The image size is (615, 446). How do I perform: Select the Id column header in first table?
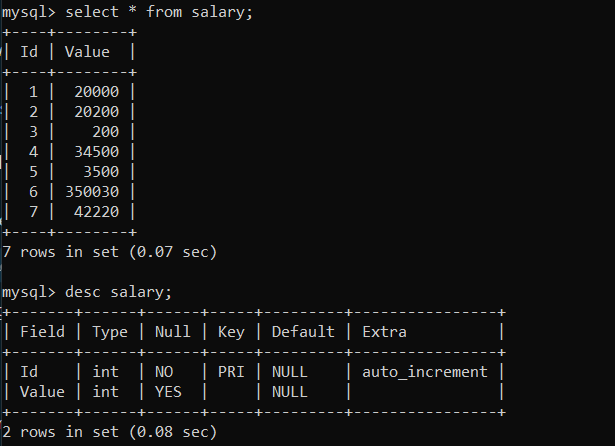(x=29, y=52)
